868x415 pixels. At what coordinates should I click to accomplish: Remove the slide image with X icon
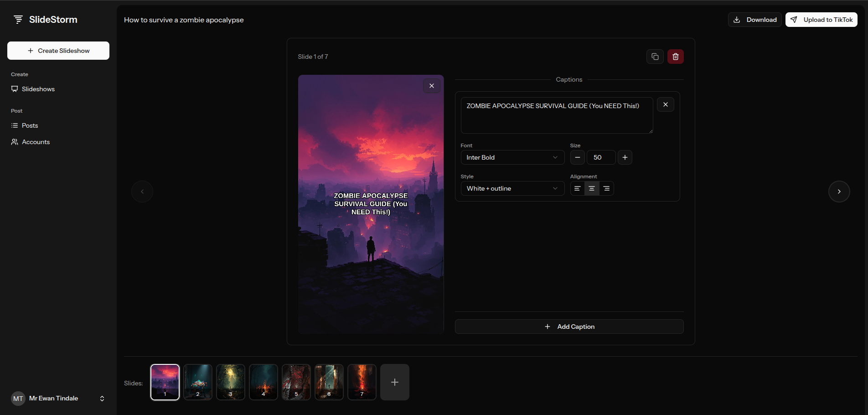tap(431, 86)
